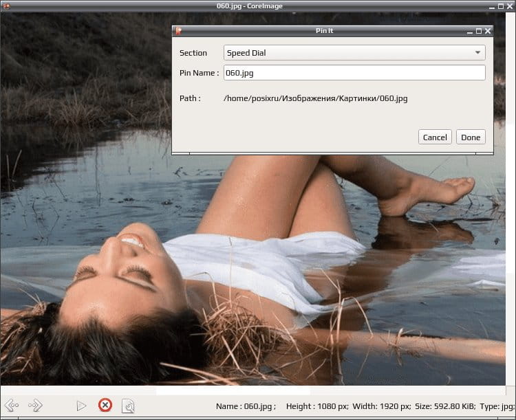Start slideshow play button
Viewport: 516px width, 420px height.
pyautogui.click(x=81, y=406)
